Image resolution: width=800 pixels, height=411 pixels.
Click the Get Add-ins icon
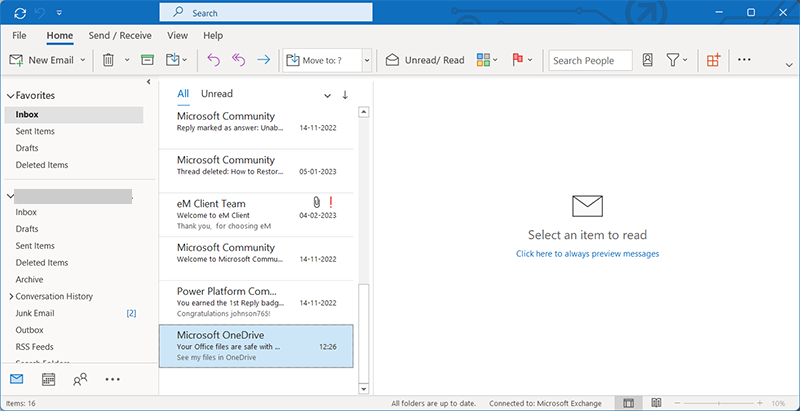(x=713, y=60)
